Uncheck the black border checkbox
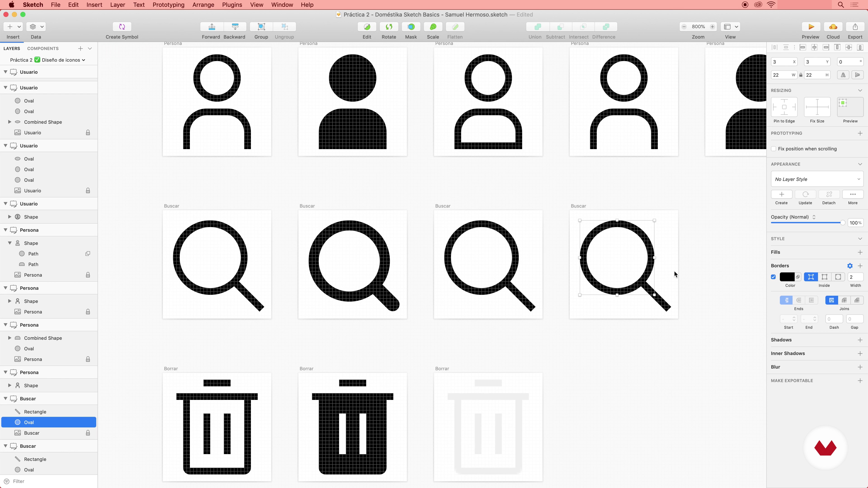The height and width of the screenshot is (488, 868). pos(773,277)
